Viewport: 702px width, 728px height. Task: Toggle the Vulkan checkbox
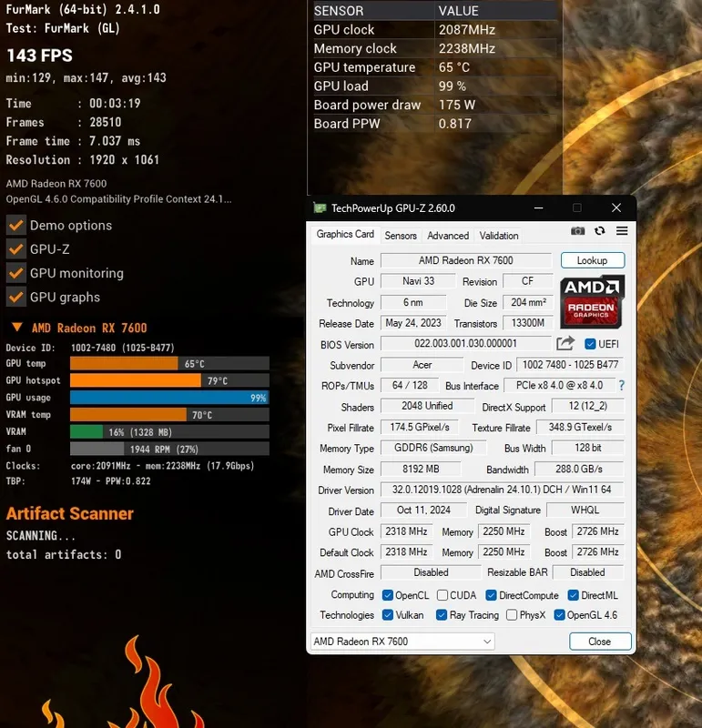tap(388, 615)
